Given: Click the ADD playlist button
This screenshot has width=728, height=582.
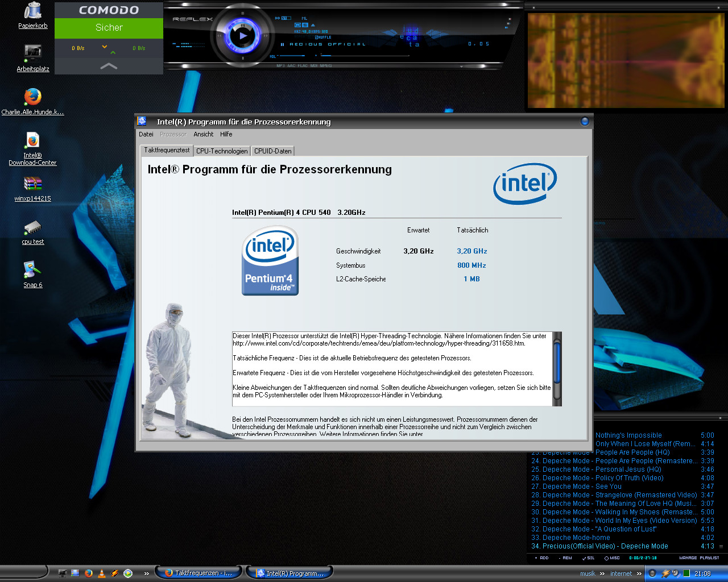Looking at the screenshot, I should click(542, 558).
